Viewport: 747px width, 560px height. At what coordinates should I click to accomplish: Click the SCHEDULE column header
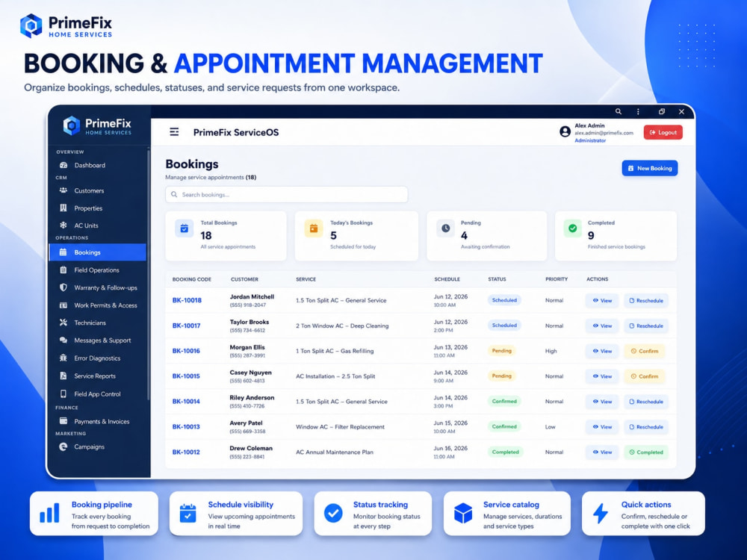[x=447, y=279]
